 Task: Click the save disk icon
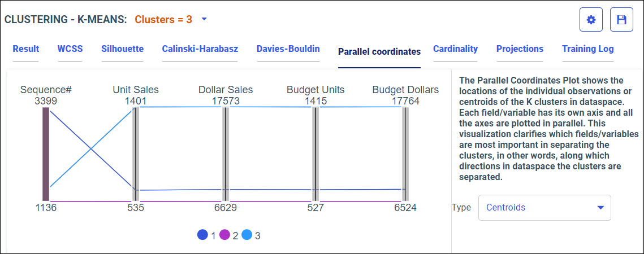621,20
